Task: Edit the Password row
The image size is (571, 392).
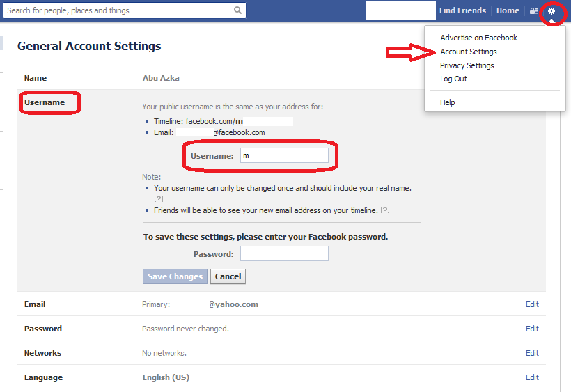Action: pos(532,329)
